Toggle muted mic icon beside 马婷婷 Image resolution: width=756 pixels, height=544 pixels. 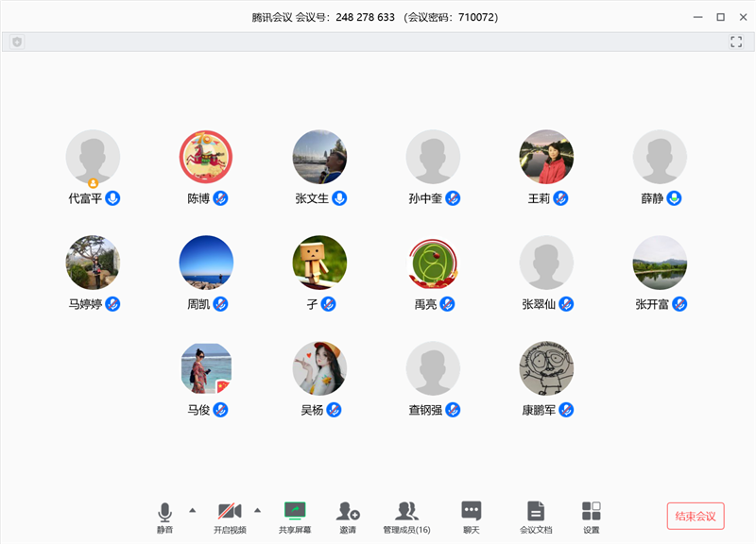112,304
